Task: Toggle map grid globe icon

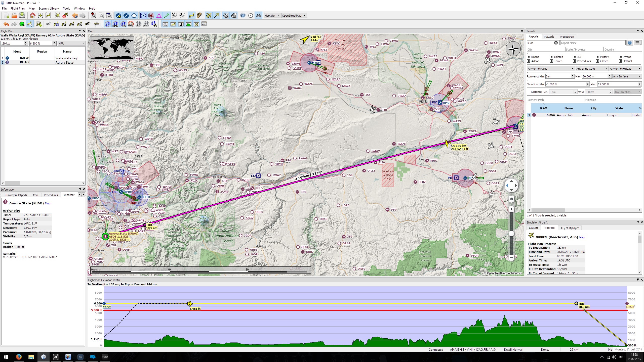Action: coord(243,16)
